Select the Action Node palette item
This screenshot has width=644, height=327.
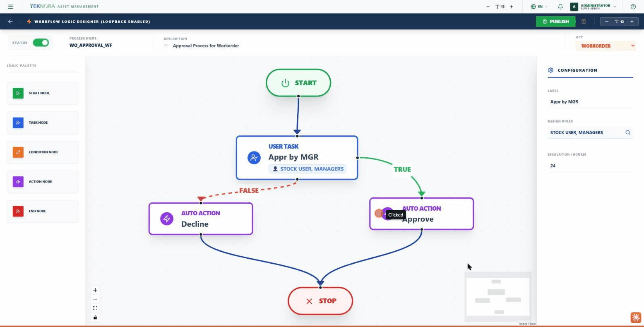tap(43, 181)
